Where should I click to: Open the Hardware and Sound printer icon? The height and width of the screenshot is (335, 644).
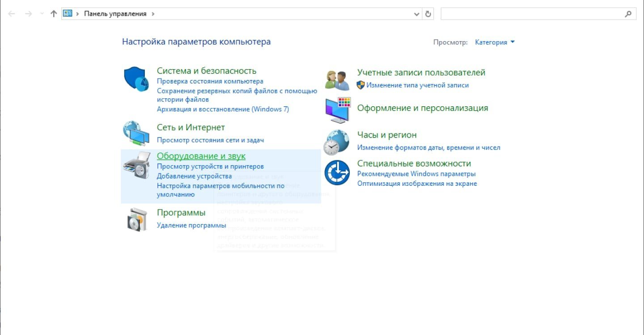pos(136,165)
